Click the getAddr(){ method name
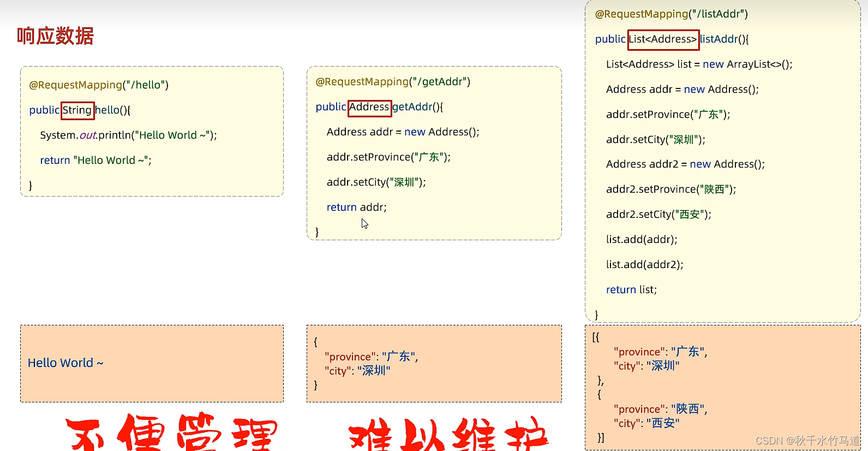This screenshot has height=451, width=868. (x=418, y=107)
